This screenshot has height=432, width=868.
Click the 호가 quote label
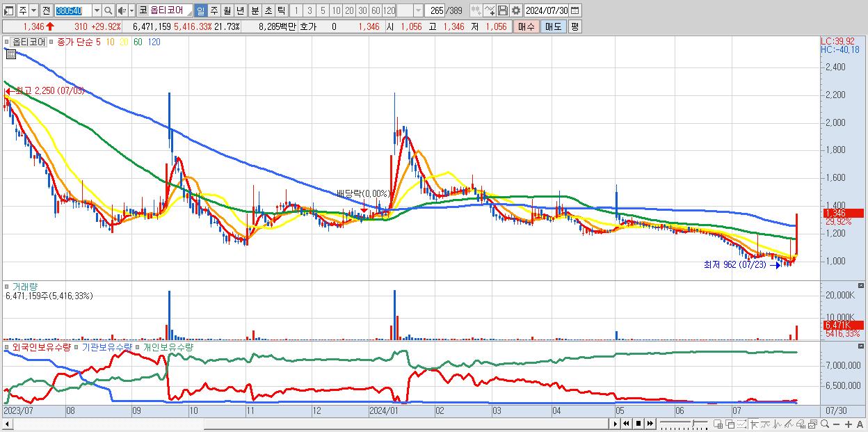[307, 26]
